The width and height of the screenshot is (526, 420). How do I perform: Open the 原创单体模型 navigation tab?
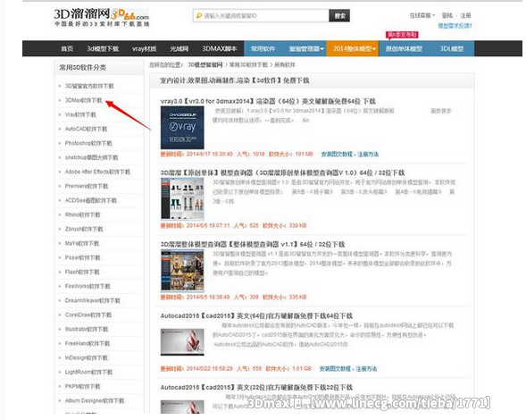click(x=404, y=48)
